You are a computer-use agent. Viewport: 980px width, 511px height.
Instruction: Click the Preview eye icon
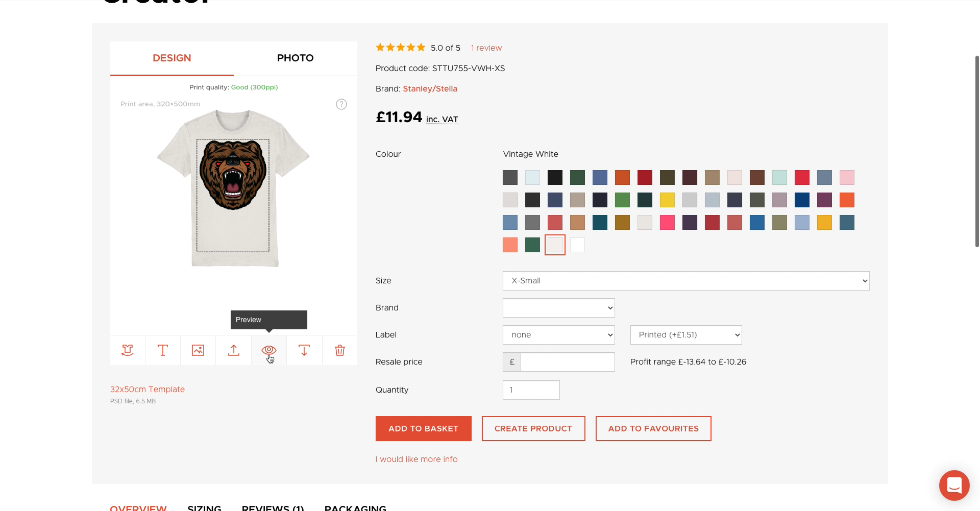click(269, 350)
